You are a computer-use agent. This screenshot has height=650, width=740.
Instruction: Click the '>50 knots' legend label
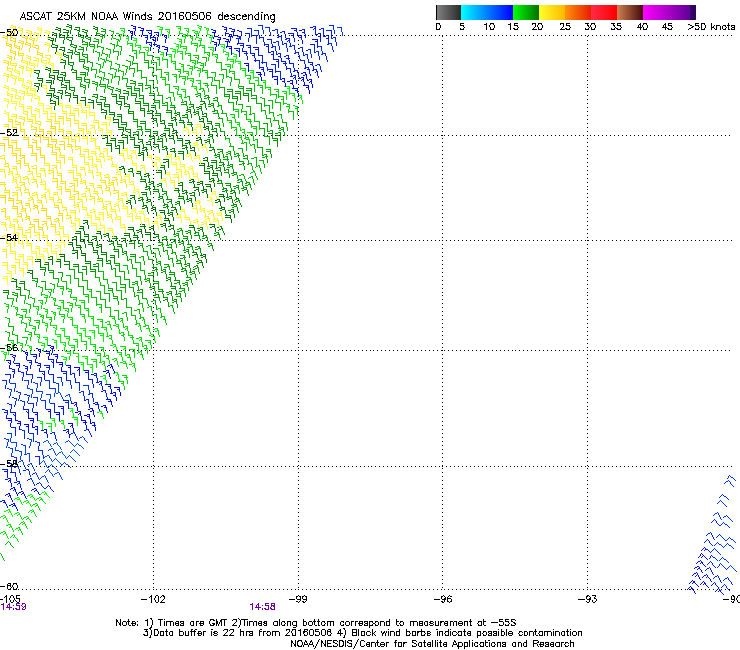(711, 27)
